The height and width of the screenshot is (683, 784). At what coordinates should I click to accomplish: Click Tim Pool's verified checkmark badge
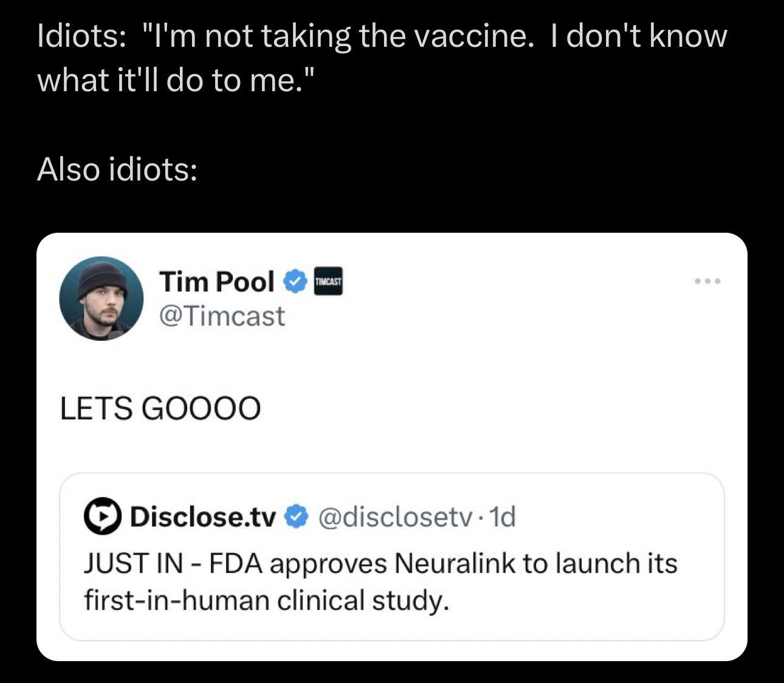click(295, 281)
